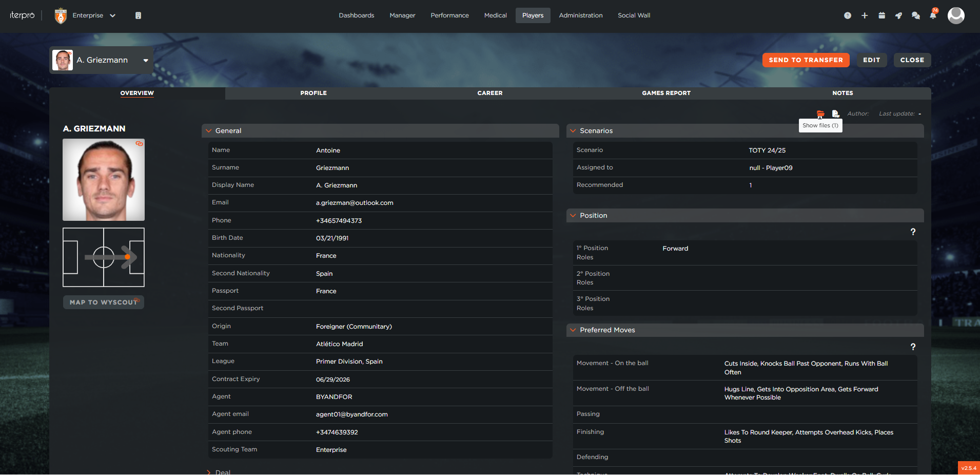This screenshot has height=475, width=980.
Task: Click the rocket icon in top bar
Action: point(898,15)
